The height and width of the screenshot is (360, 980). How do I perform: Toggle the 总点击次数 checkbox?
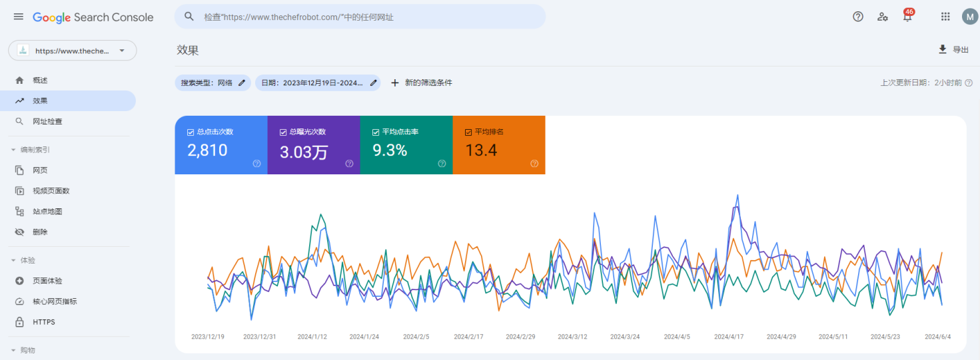[x=191, y=132]
